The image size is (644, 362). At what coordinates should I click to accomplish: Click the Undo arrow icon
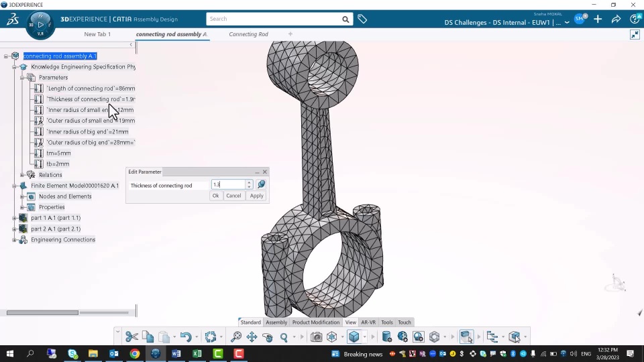tap(186, 337)
